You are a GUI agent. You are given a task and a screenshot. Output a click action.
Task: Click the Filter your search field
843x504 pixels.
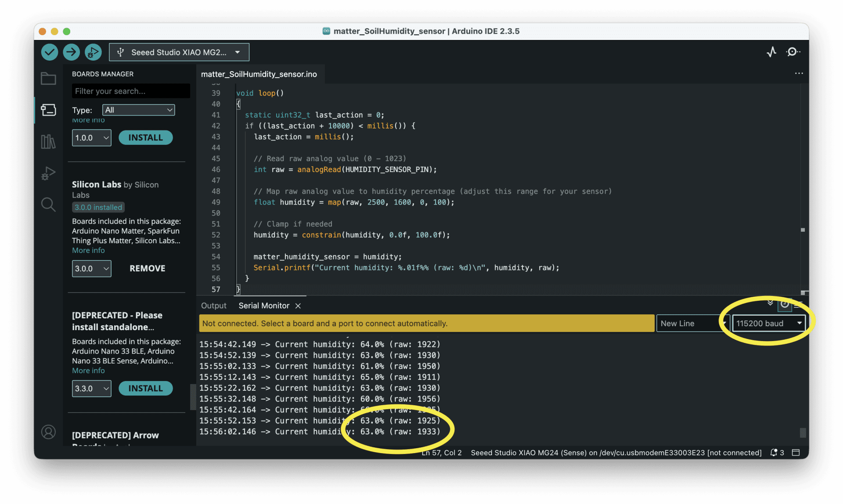[x=130, y=91]
